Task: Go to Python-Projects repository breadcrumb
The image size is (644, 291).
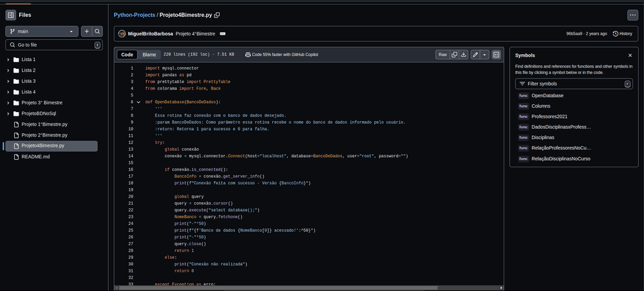Action: [135, 15]
